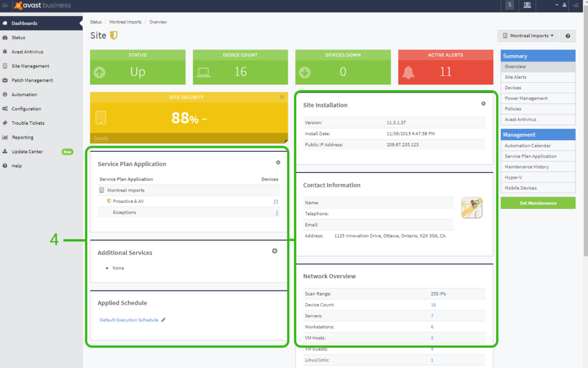Screen dimensions: 588x368
Task: Select Hyper-V under Management
Action: 537,177
